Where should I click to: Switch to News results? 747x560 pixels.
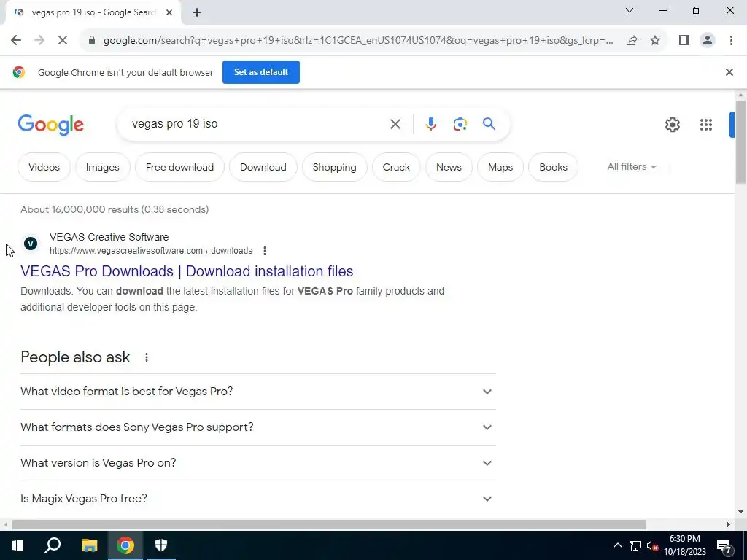coord(449,167)
